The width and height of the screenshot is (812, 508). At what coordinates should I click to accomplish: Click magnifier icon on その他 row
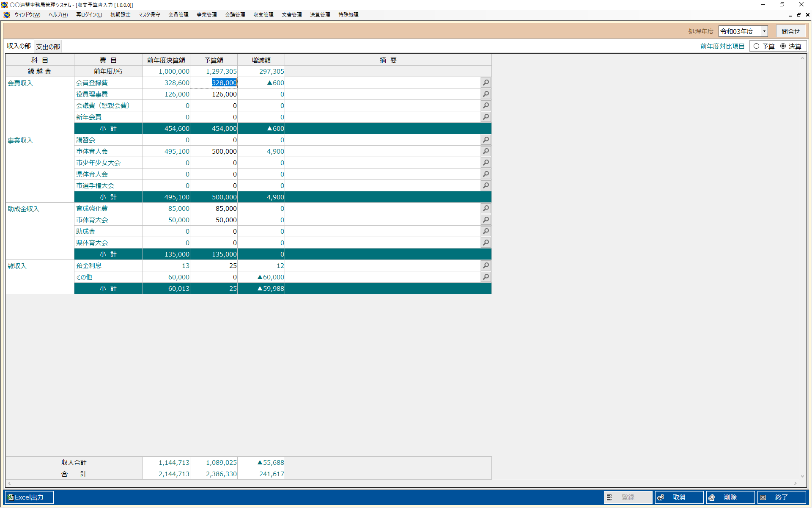tap(486, 277)
